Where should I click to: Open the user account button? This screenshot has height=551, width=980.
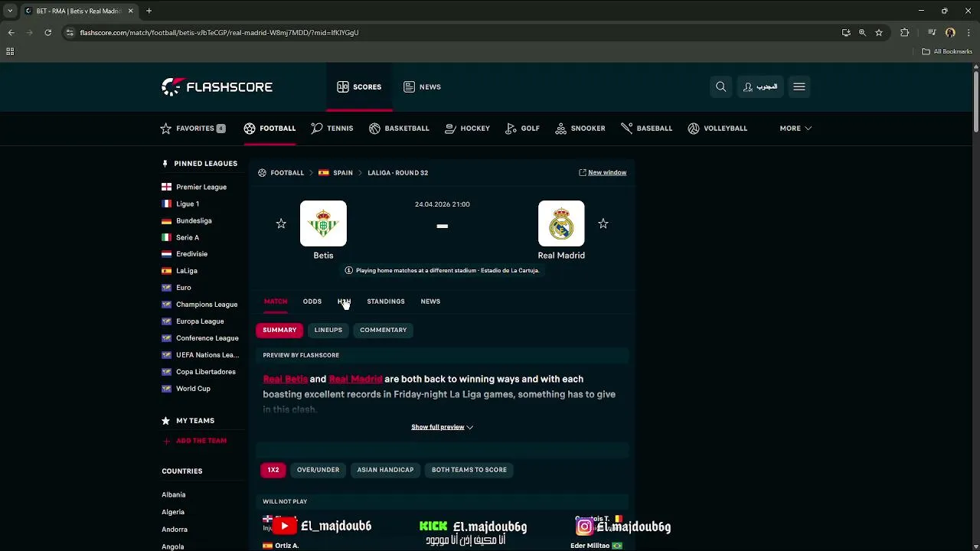760,86
